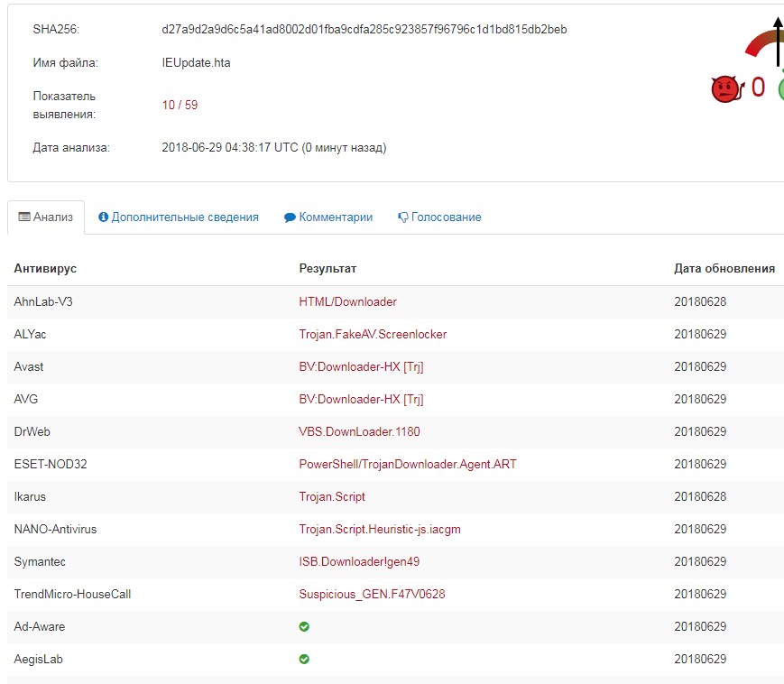Click the Trojan.Script.Heuristic-js.iacgm result
This screenshot has width=784, height=684.
[380, 529]
